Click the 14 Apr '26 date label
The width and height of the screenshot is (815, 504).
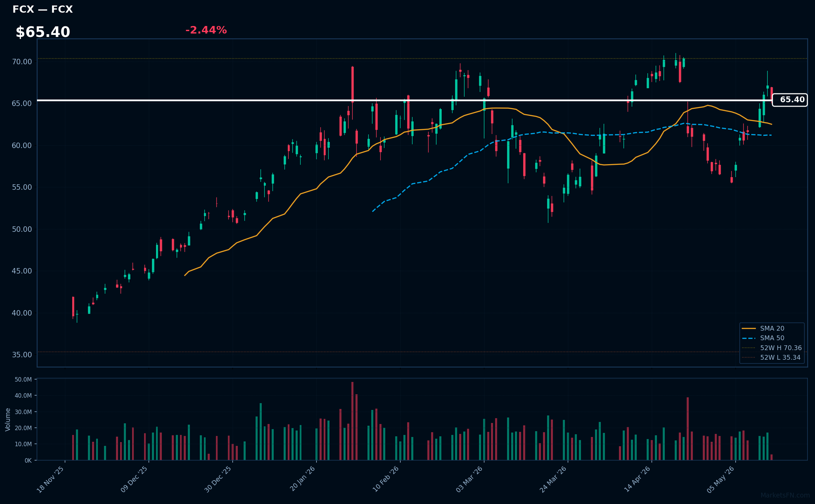pyautogui.click(x=637, y=479)
